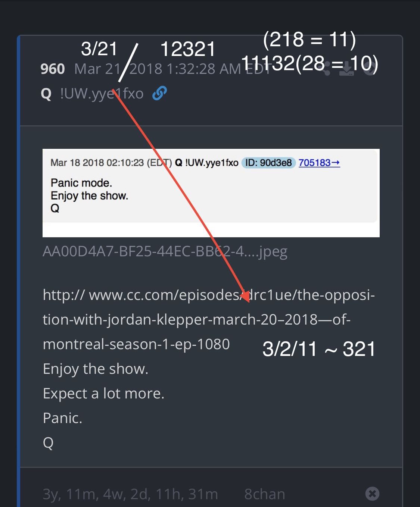The image size is (420, 507).
Task: Dismiss the time-since bar with the X icon
Action: coord(372,494)
